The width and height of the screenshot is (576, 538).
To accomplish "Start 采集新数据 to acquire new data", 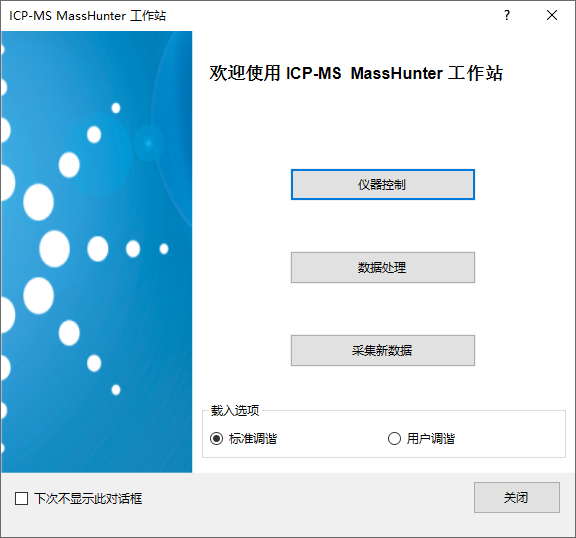I will tap(383, 350).
